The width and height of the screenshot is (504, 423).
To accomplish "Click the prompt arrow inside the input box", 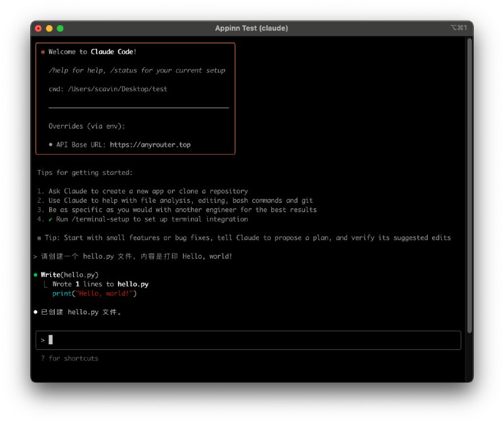I will (x=43, y=340).
